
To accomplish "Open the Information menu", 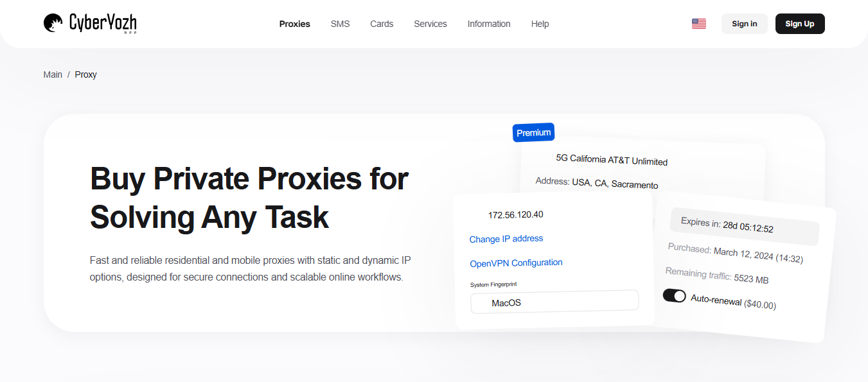I will 489,24.
